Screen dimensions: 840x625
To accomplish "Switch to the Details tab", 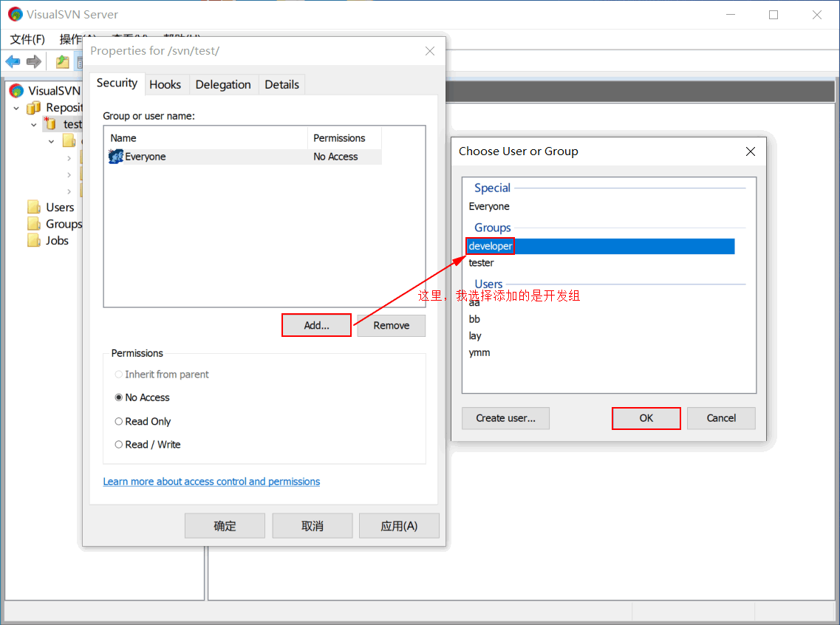I will pyautogui.click(x=281, y=85).
